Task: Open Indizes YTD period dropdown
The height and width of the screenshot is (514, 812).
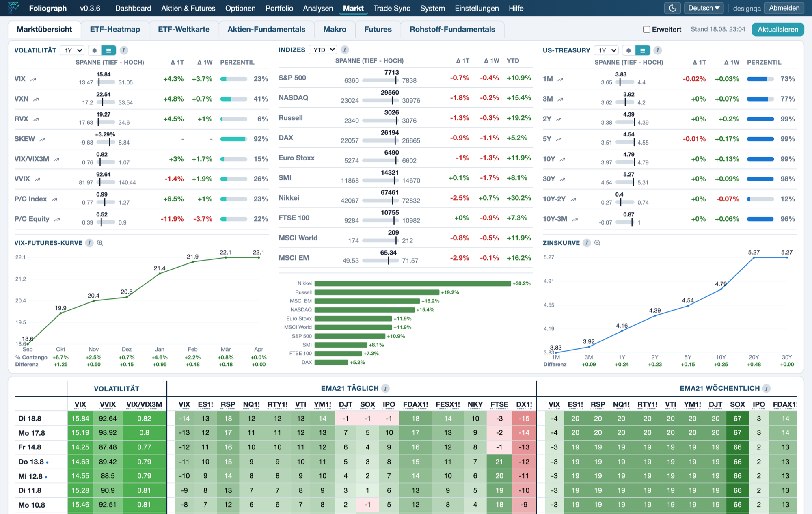Action: [323, 50]
